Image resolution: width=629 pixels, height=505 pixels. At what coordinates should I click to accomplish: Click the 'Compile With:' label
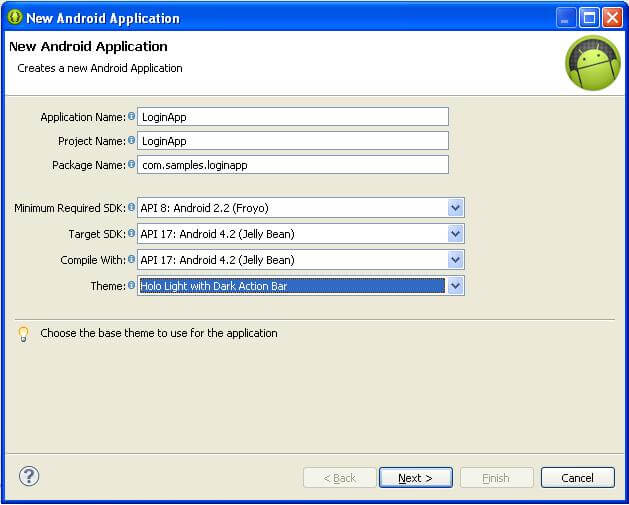click(93, 260)
